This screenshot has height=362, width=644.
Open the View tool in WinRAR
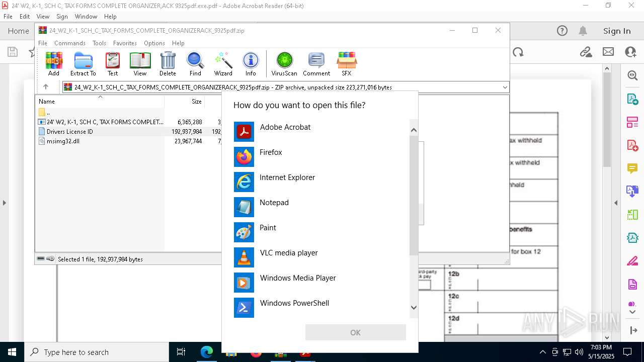pyautogui.click(x=140, y=64)
